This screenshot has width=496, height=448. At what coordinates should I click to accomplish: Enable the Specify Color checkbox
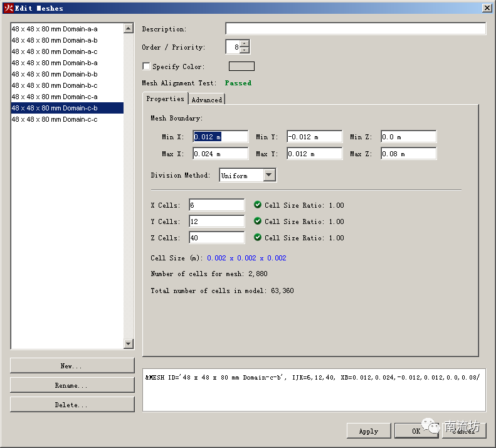[x=146, y=67]
